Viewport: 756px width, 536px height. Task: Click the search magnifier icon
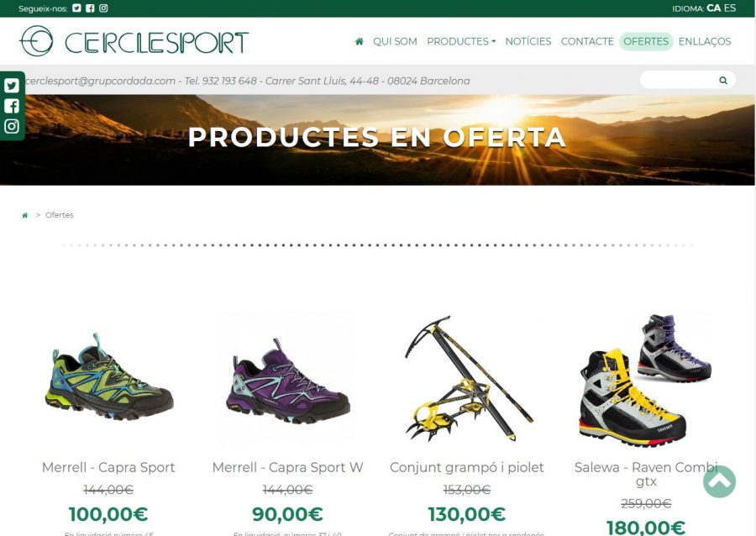coord(722,80)
